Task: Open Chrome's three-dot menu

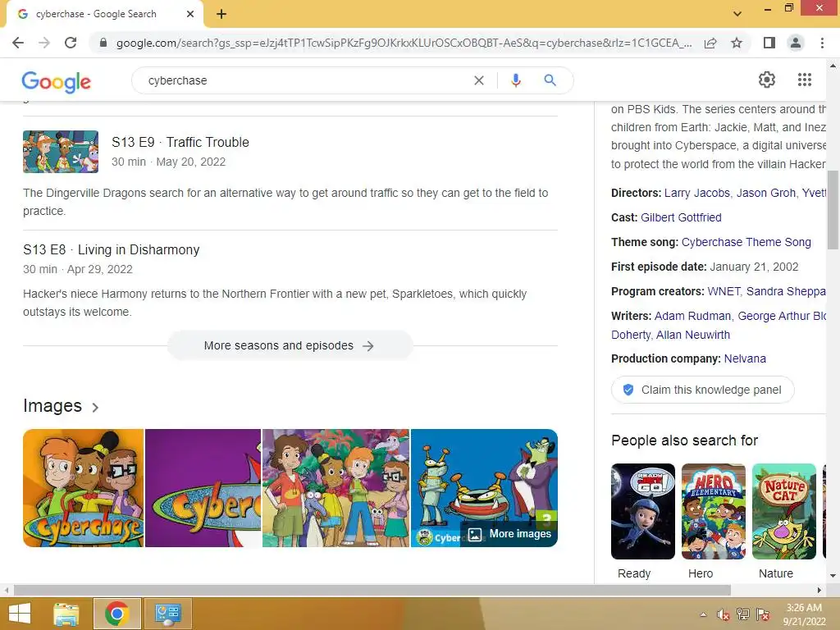Action: (822, 43)
